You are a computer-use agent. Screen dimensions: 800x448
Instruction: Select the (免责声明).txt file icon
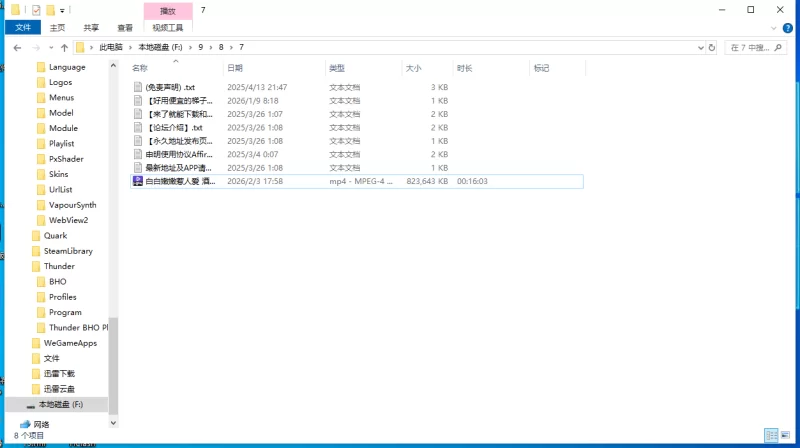(138, 87)
